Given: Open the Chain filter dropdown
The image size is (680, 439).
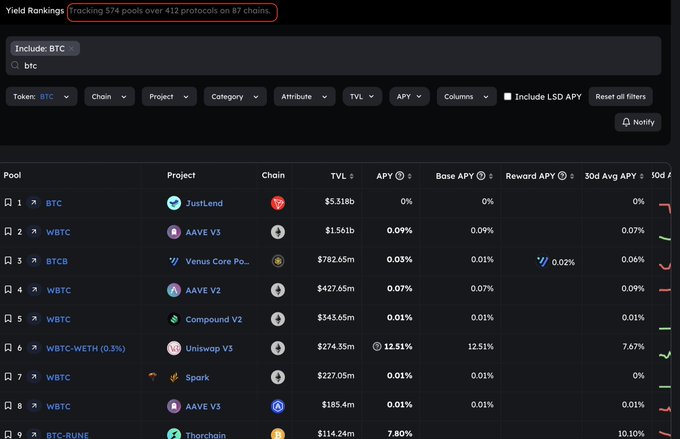Looking at the screenshot, I should [x=109, y=96].
